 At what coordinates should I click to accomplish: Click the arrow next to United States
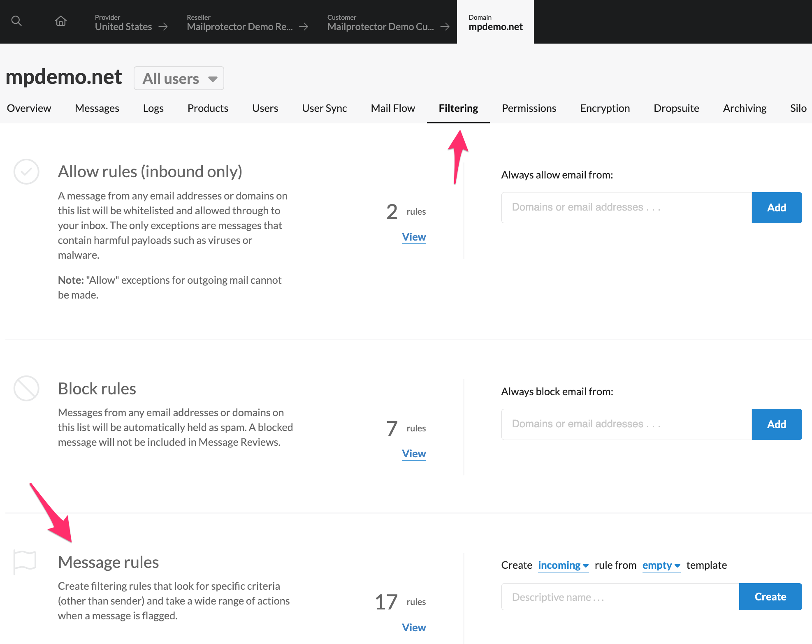point(163,27)
